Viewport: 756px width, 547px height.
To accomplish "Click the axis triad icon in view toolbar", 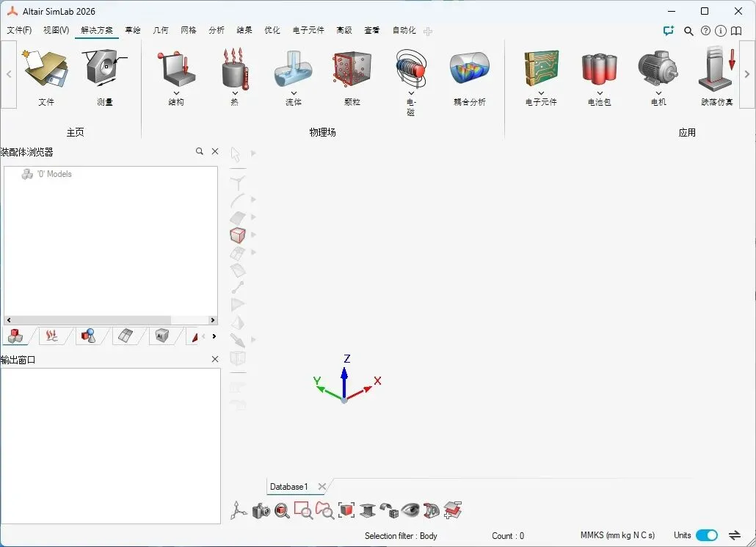I will [x=239, y=510].
